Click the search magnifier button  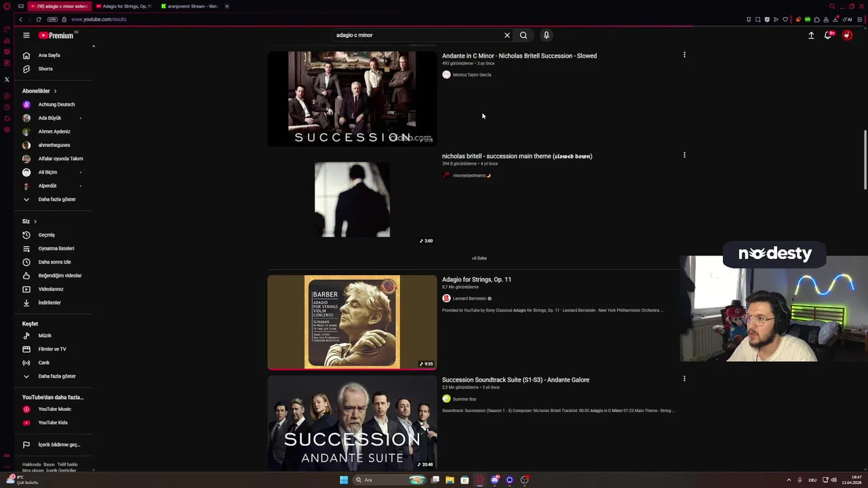[x=524, y=35]
